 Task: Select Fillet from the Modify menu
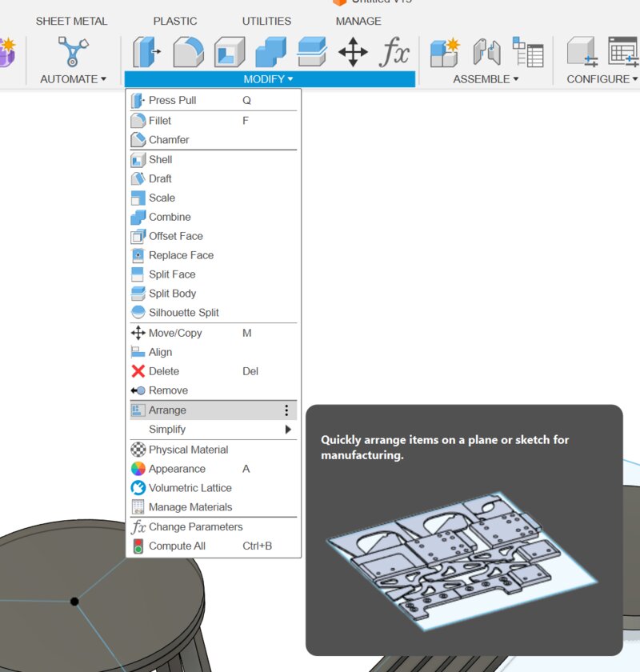tap(214, 121)
